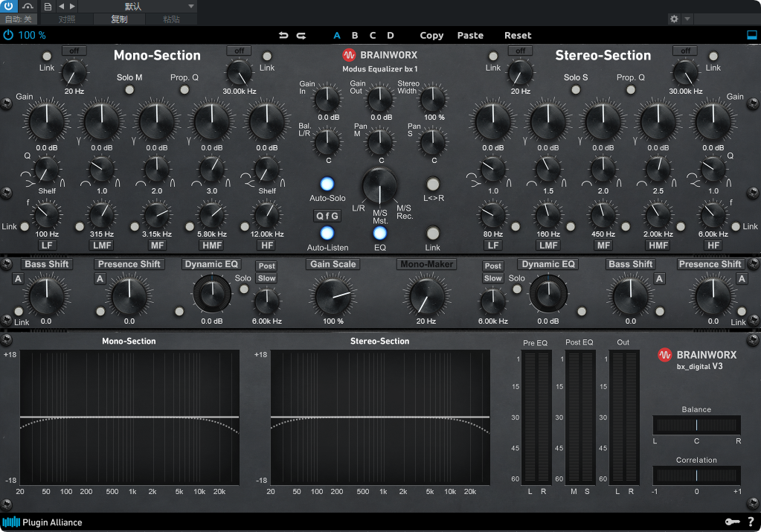This screenshot has height=532, width=761.
Task: Toggle the EQ on/off button
Action: point(380,233)
